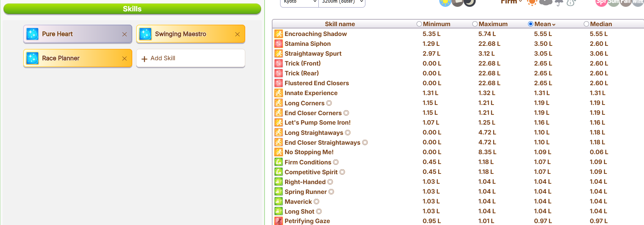Select the cloudy weather icon

545,2
